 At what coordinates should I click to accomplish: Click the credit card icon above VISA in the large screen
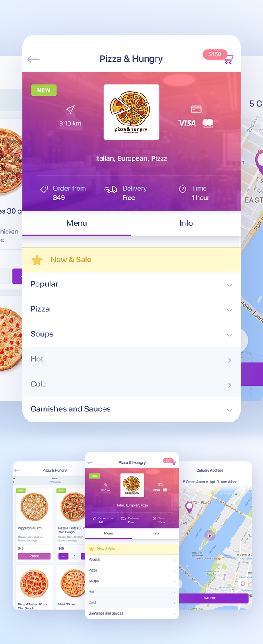tap(196, 109)
